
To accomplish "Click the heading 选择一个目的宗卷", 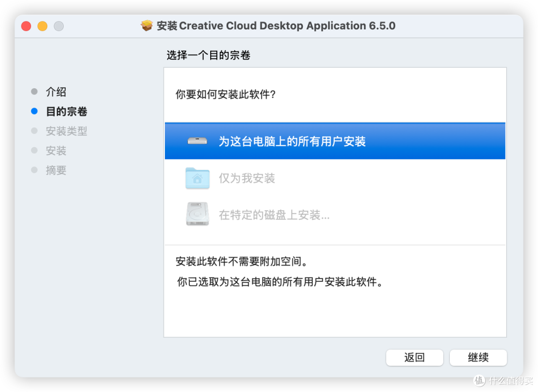I will coord(209,55).
